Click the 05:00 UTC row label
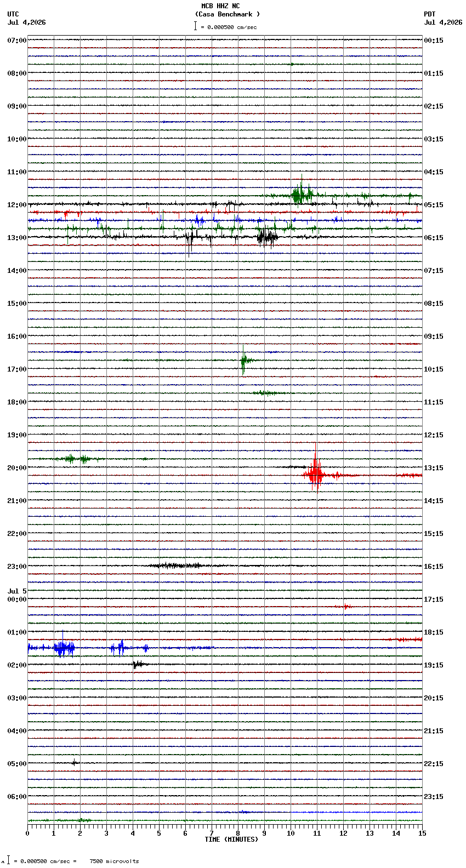This screenshot has height=868, width=466. (x=17, y=764)
